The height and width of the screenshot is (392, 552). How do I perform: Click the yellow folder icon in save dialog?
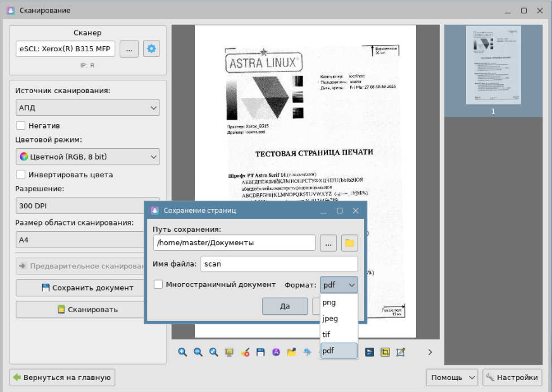pos(349,243)
